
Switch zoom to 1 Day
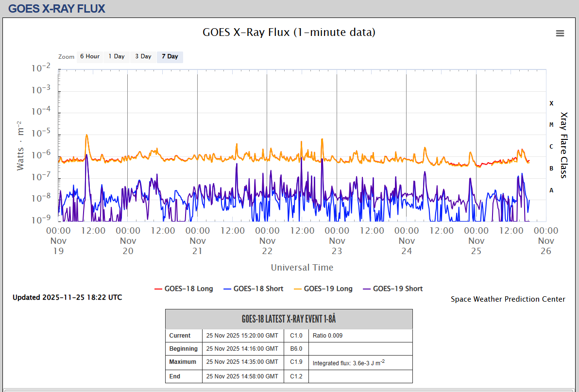[x=117, y=56]
